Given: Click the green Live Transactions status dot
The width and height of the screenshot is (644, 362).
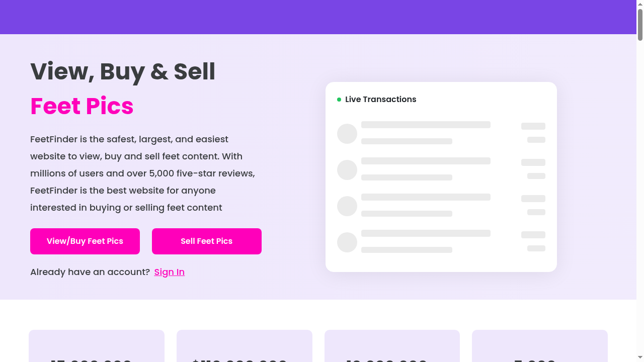Looking at the screenshot, I should pos(339,99).
